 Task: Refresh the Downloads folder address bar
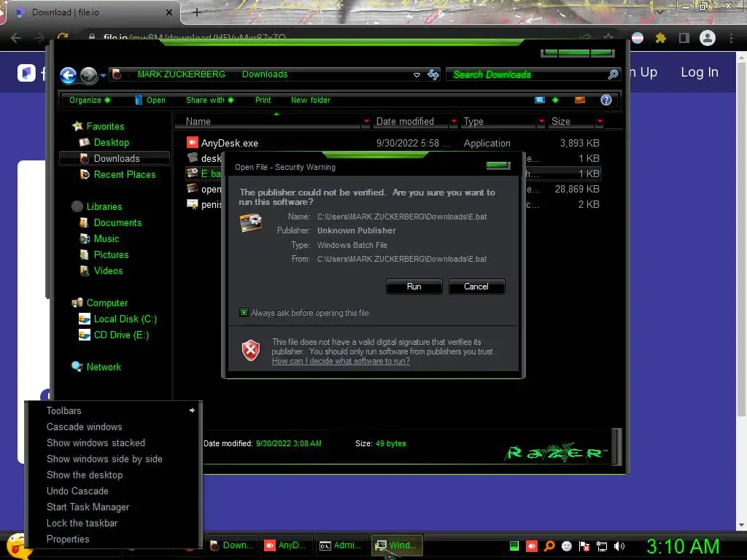(x=433, y=74)
